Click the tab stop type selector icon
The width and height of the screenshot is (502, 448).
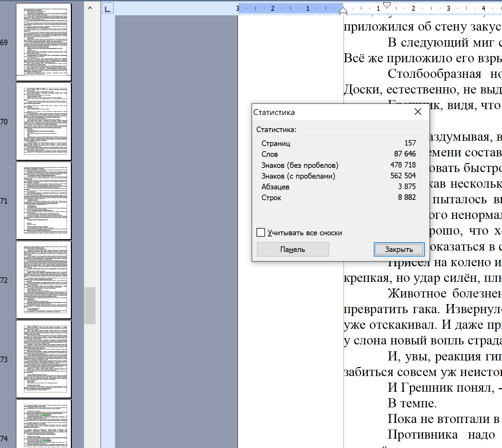(108, 9)
